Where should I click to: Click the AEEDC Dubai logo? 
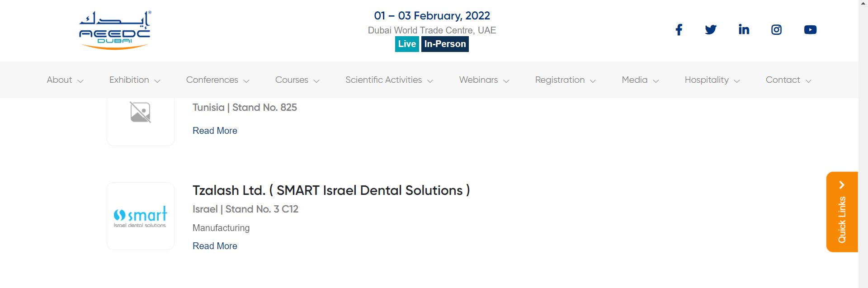tap(115, 30)
